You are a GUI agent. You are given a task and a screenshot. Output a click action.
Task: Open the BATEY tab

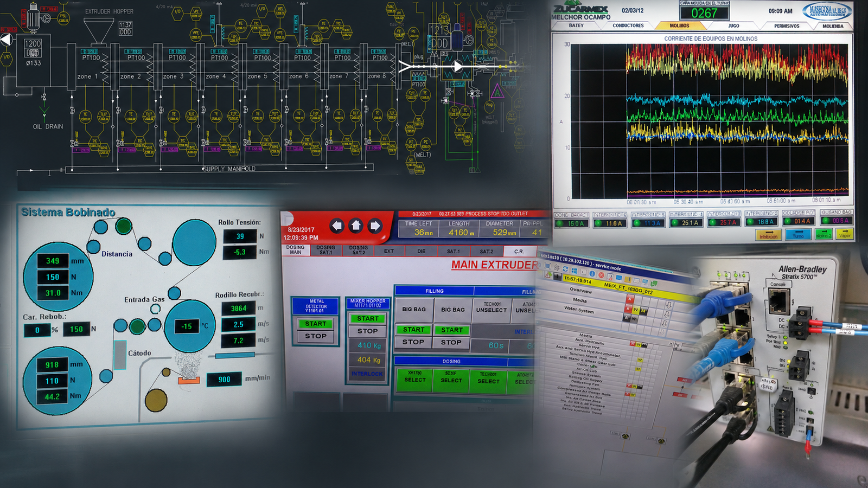576,25
